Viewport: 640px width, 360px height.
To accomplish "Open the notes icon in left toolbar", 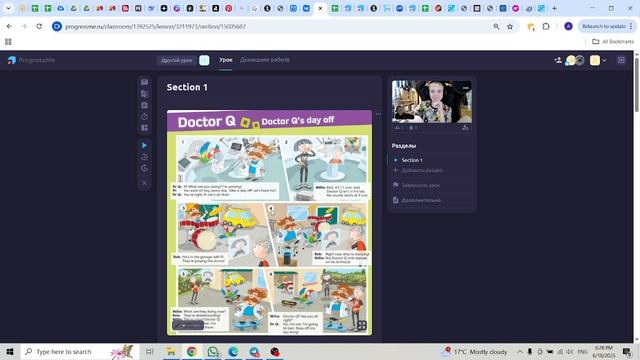I will point(144,105).
